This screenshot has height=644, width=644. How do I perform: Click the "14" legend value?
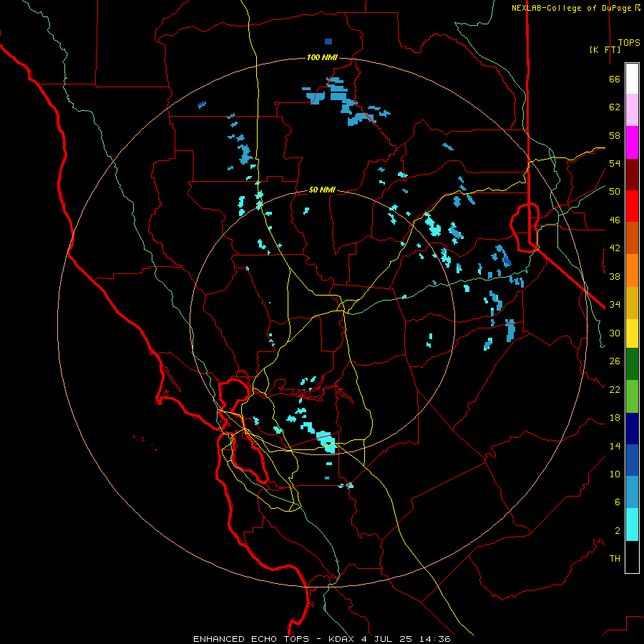point(615,446)
